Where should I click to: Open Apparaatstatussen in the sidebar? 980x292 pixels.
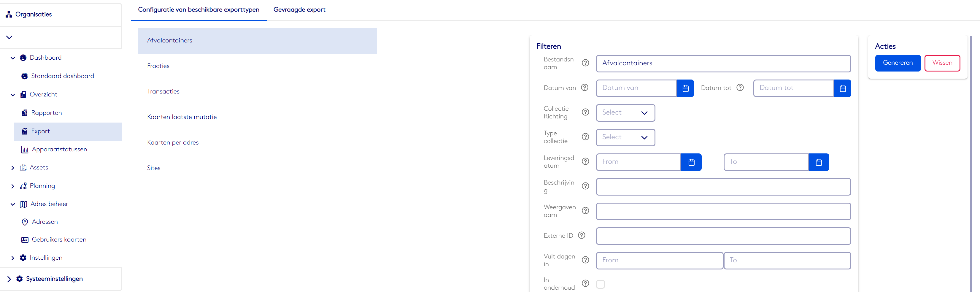[x=59, y=150]
